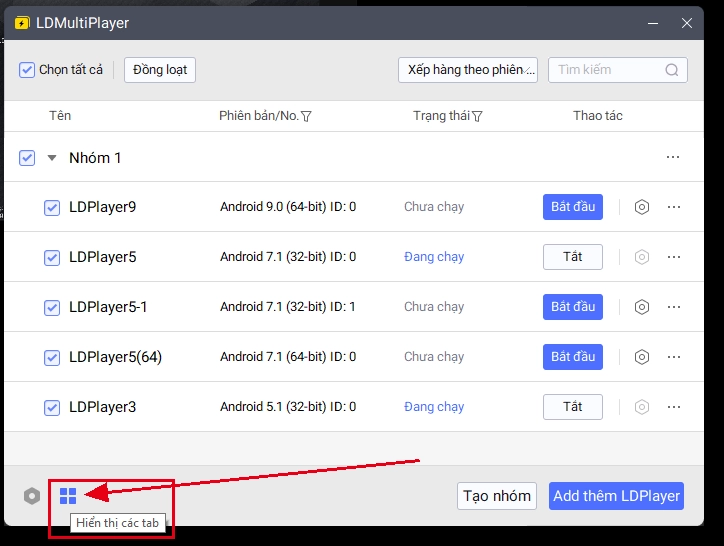Select the LDPlayer9 instance name
The image size is (724, 546).
103,207
